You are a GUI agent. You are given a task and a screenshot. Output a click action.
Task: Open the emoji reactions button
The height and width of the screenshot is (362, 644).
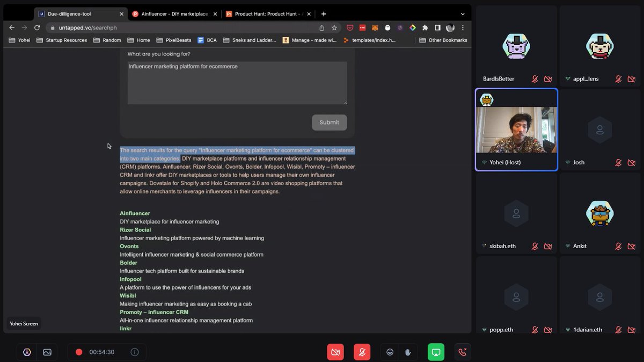click(390, 352)
